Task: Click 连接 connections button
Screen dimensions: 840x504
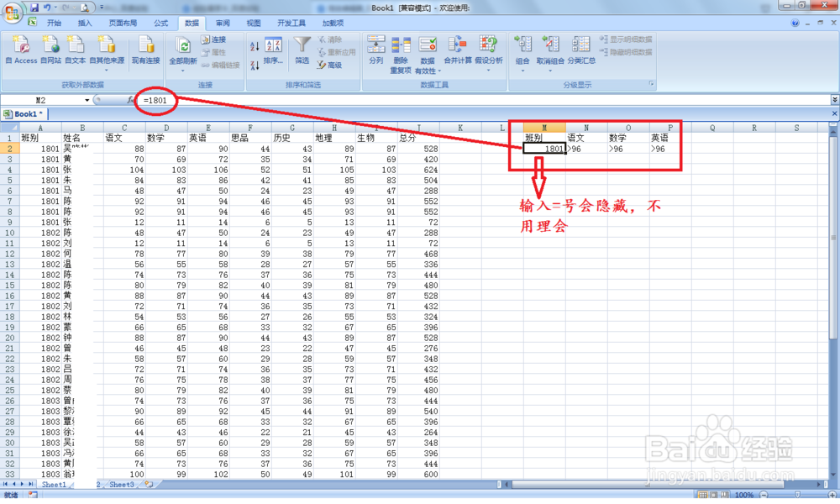Action: point(213,39)
